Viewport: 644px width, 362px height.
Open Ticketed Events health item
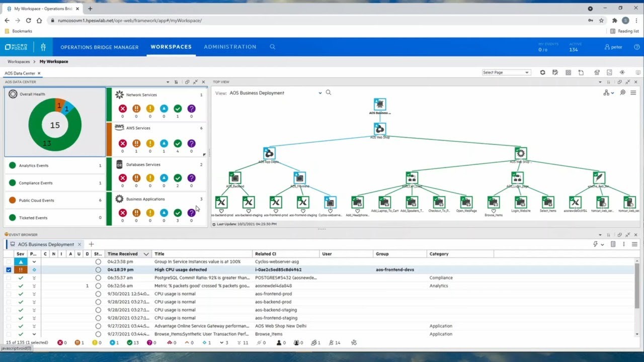point(54,218)
